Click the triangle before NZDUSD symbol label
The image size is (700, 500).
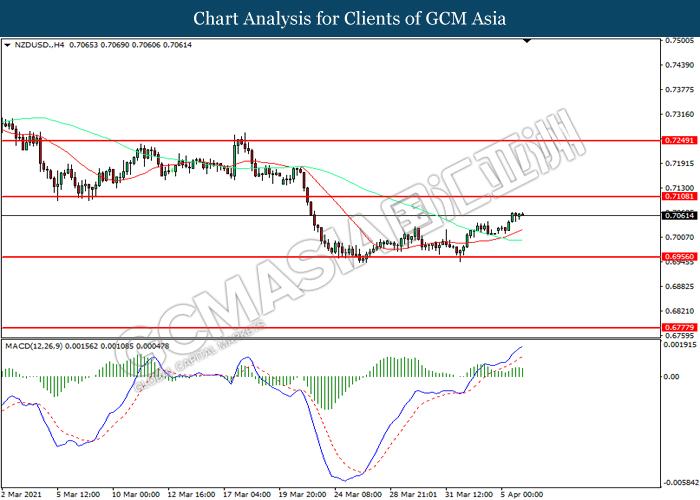pos(8,45)
